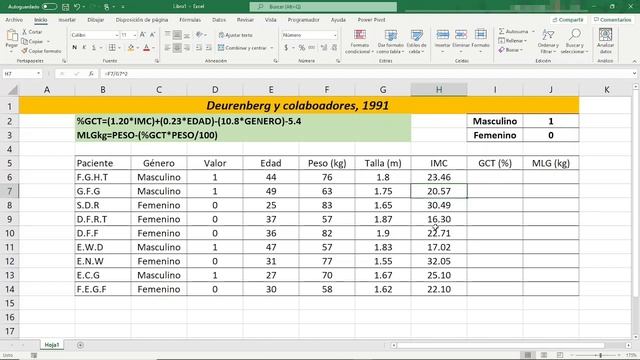Decrease font size with the smaller A icon
640x360 pixels.
(x=153, y=35)
